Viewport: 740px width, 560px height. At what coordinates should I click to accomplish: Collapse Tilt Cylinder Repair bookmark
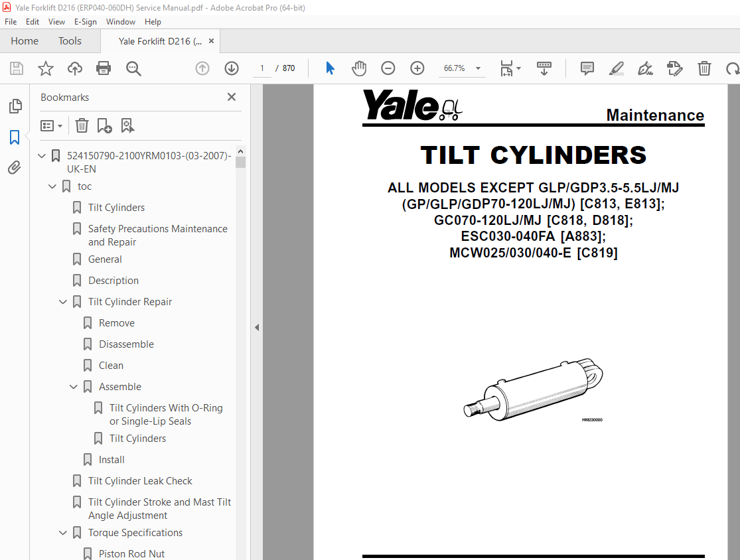tap(63, 302)
